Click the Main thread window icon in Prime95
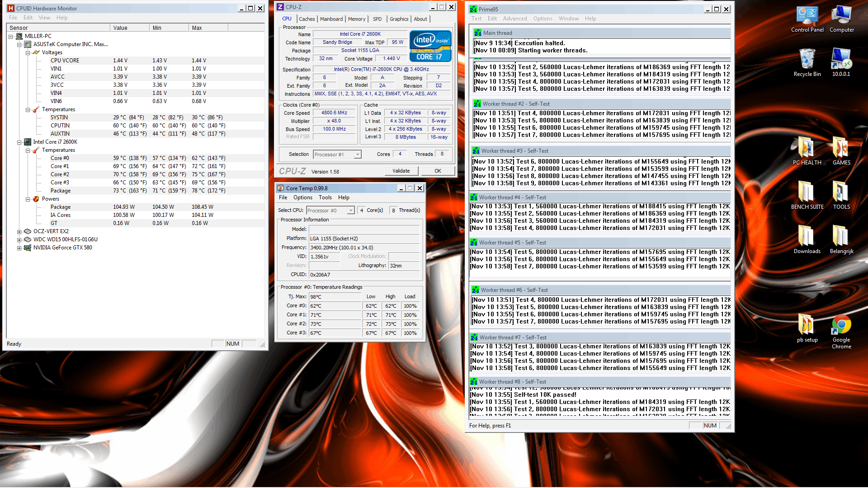 click(478, 33)
